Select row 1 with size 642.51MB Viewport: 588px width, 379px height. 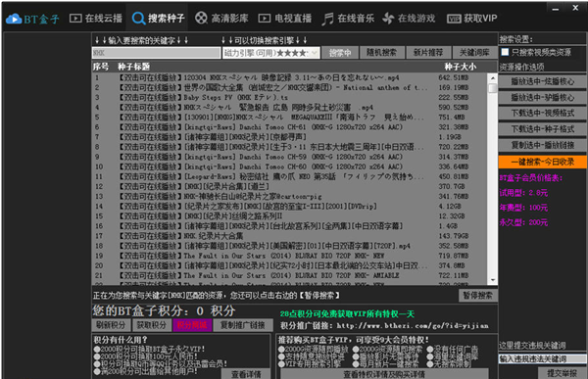tap(289, 77)
